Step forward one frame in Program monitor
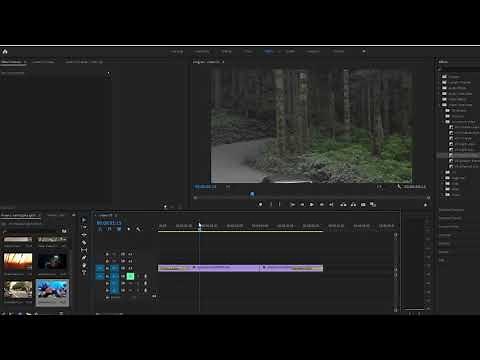This screenshot has height=360, width=480. coord(322,204)
